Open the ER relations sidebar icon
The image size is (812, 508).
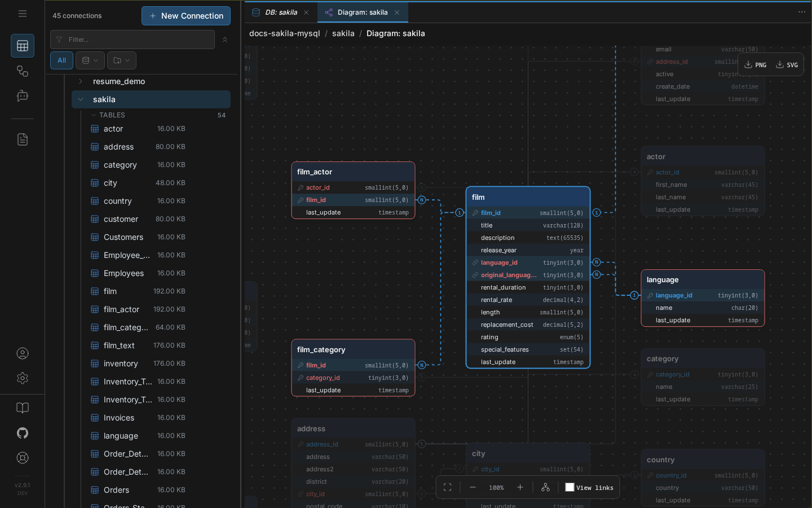click(23, 71)
